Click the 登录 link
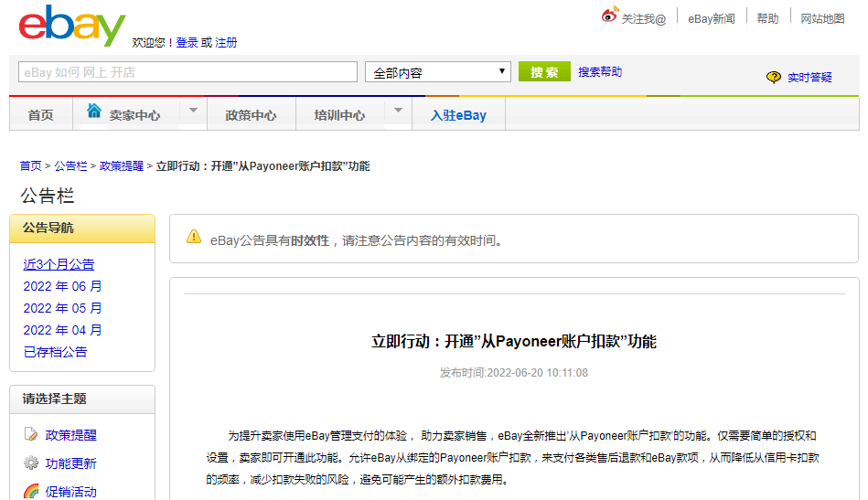 tap(187, 43)
